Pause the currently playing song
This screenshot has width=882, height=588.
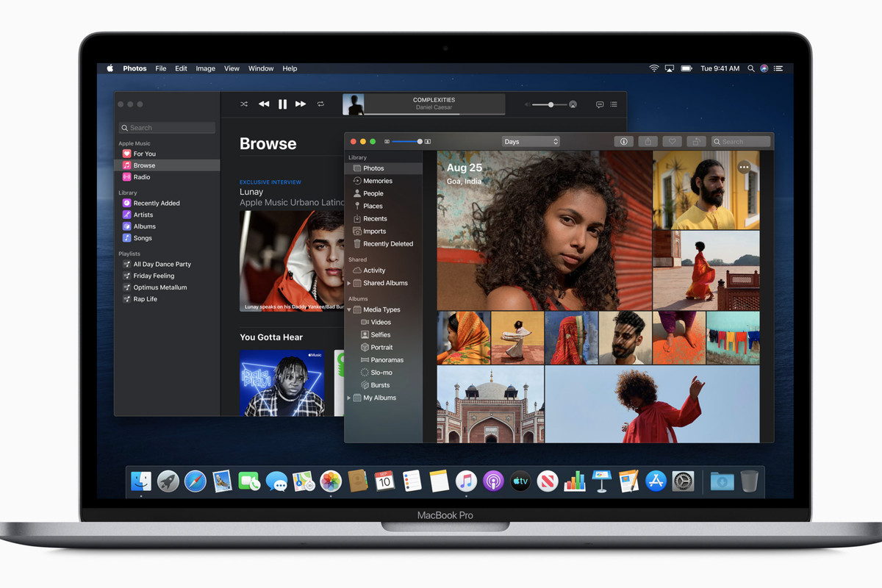click(282, 104)
